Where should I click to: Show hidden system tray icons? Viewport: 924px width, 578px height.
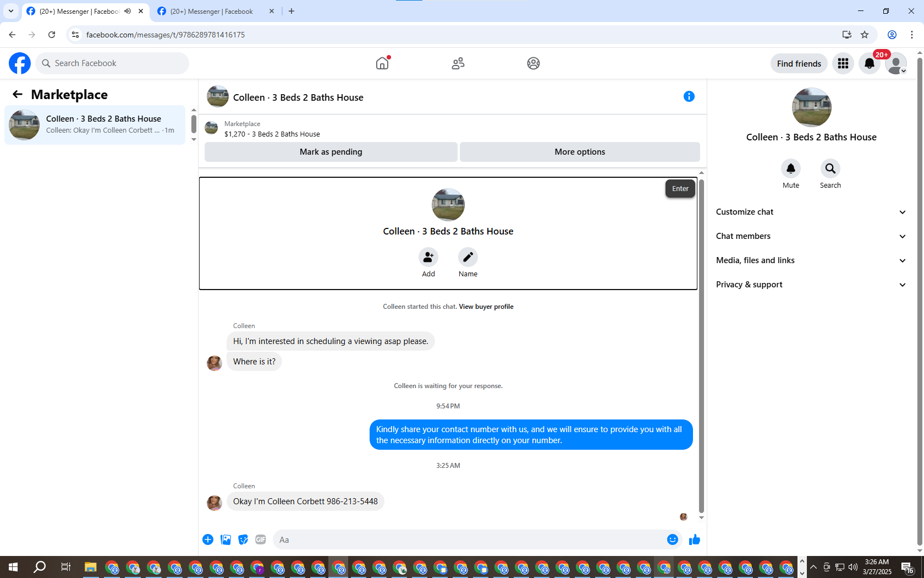[813, 567]
